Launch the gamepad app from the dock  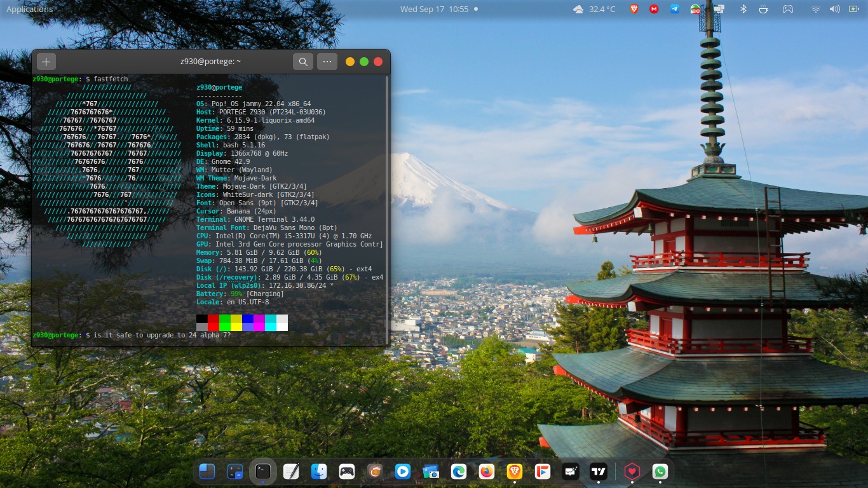pyautogui.click(x=347, y=471)
